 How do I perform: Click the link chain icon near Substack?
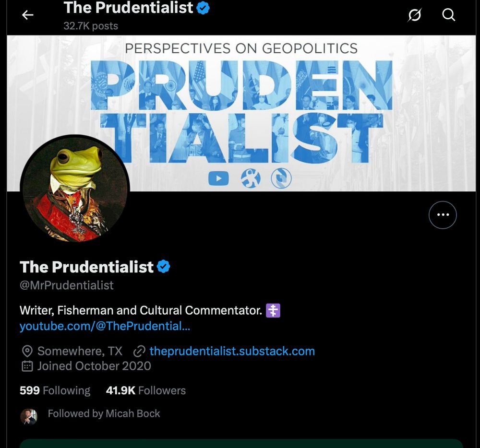(139, 352)
